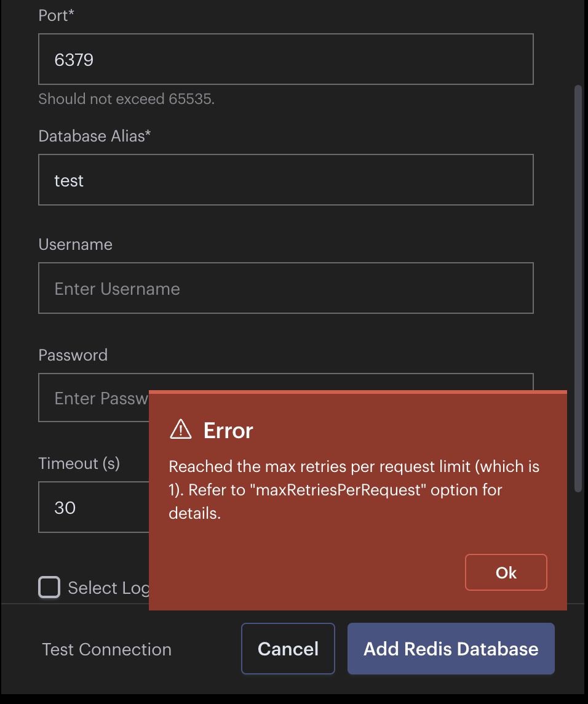Click the Username field label

[76, 244]
